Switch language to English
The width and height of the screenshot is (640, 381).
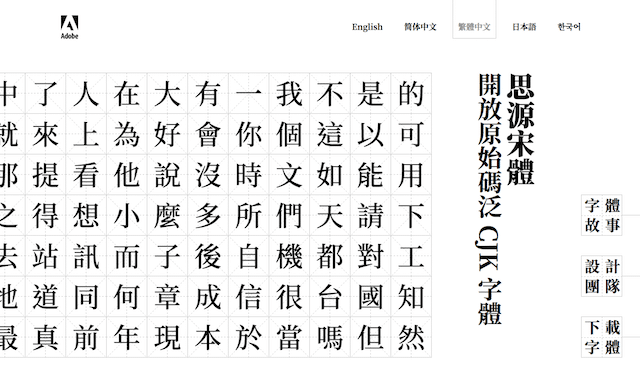(x=367, y=27)
